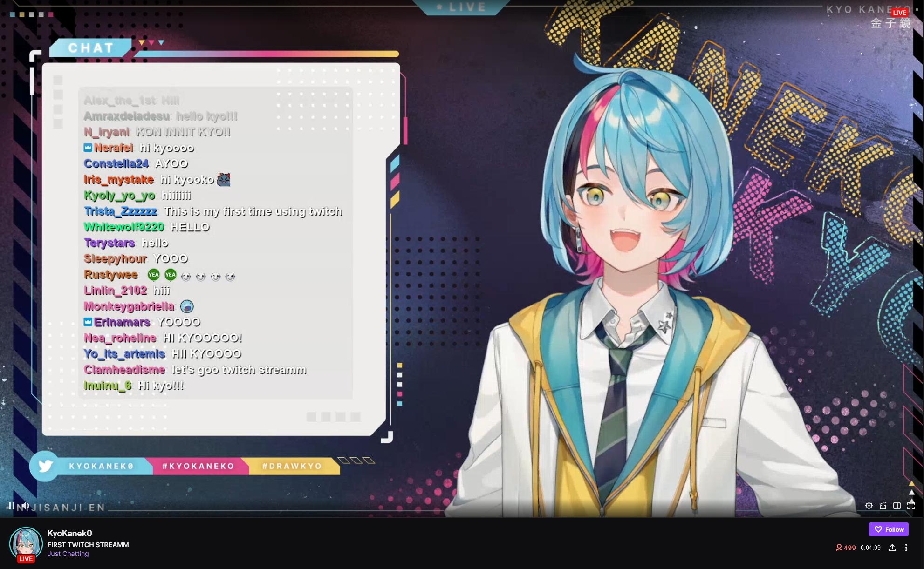Viewport: 924px width, 569px height.
Task: Pause the live stream playback
Action: [x=11, y=506]
